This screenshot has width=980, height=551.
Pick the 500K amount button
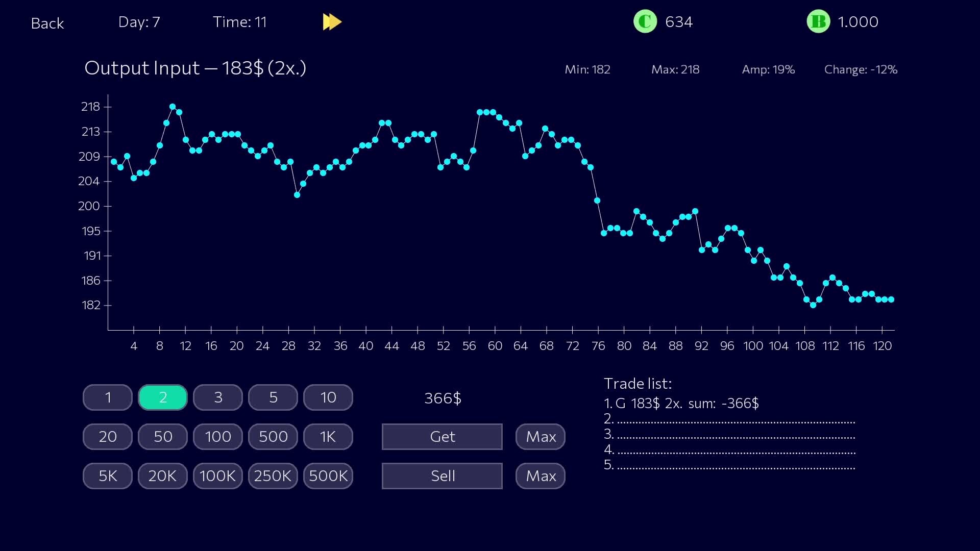[x=328, y=476]
